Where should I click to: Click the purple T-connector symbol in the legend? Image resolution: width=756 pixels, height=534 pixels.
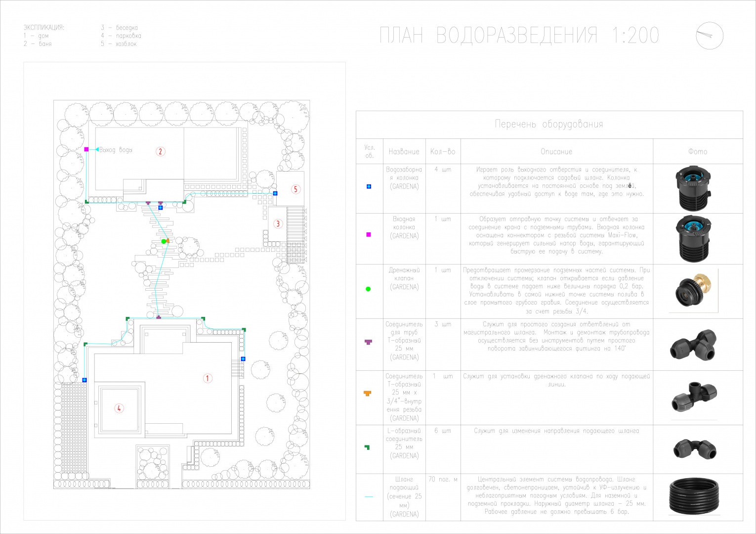(368, 342)
